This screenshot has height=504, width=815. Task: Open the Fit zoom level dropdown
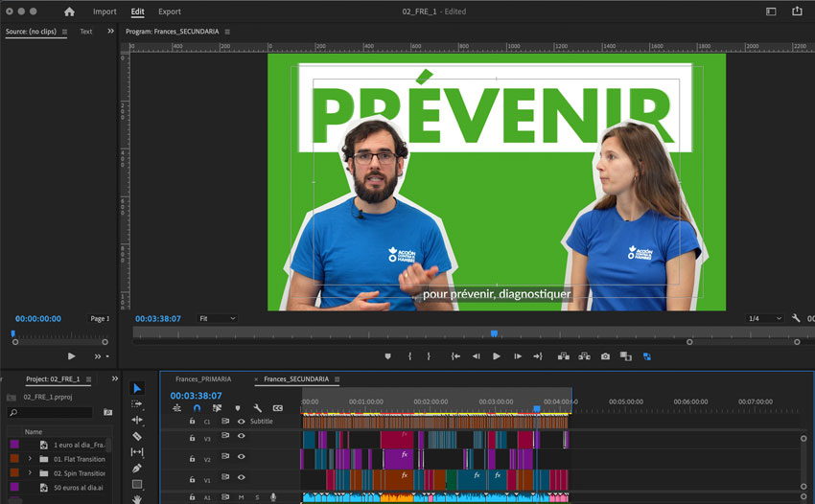pyautogui.click(x=217, y=318)
